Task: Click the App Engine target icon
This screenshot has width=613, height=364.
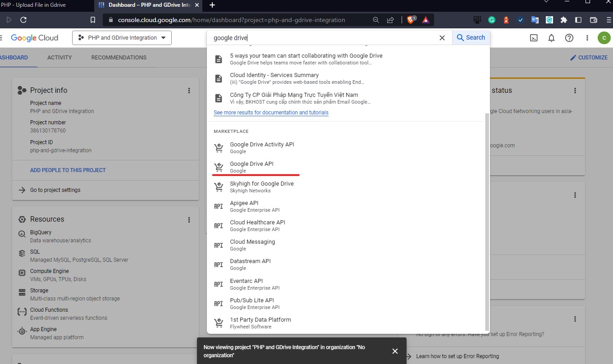Action: click(22, 331)
